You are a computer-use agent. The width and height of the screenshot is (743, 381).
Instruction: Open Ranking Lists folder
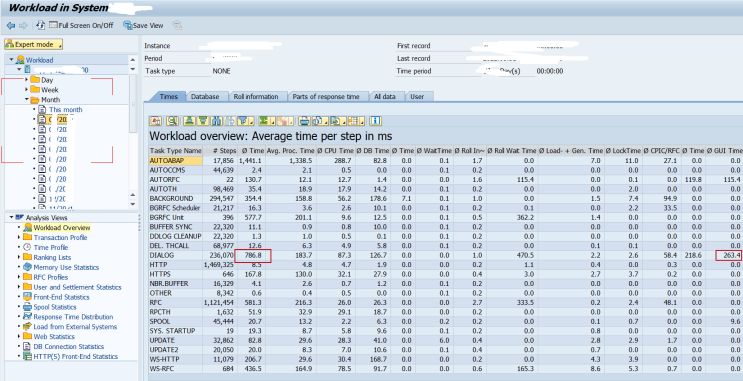pyautogui.click(x=52, y=258)
